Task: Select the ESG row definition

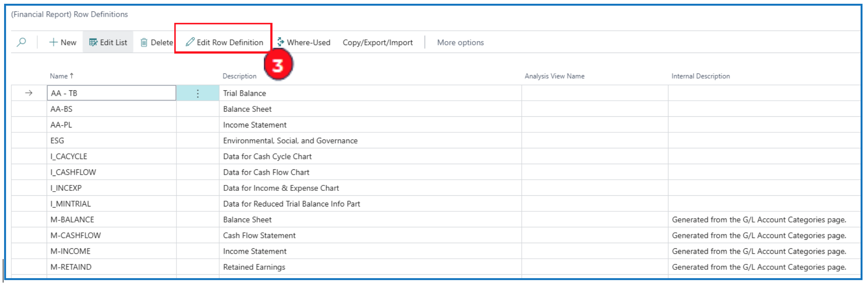Action: [57, 141]
